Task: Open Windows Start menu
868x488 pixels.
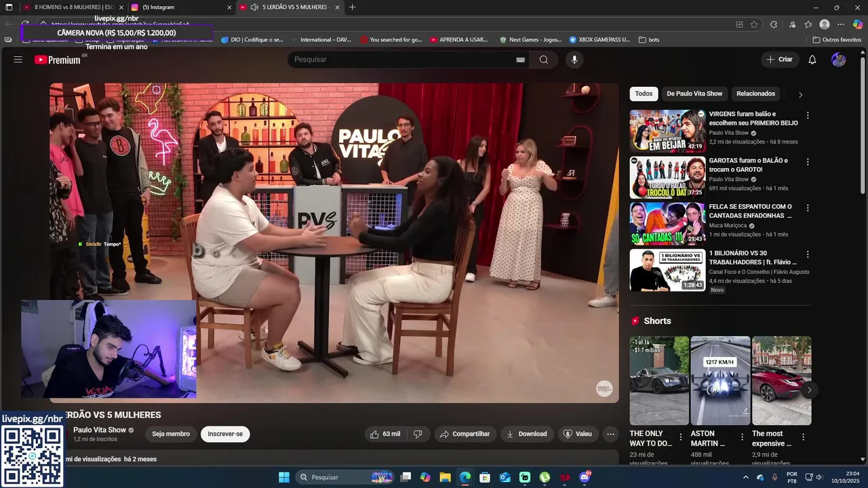Action: [x=284, y=477]
